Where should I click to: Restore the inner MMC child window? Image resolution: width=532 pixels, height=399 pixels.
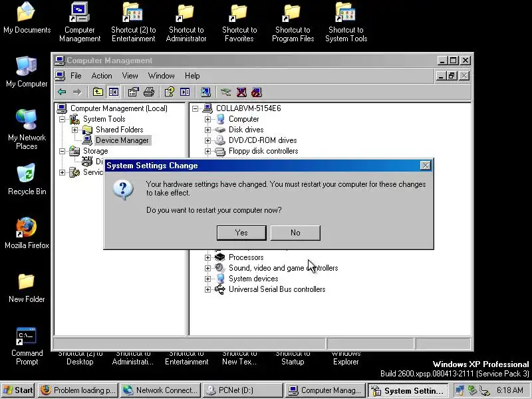pos(452,76)
